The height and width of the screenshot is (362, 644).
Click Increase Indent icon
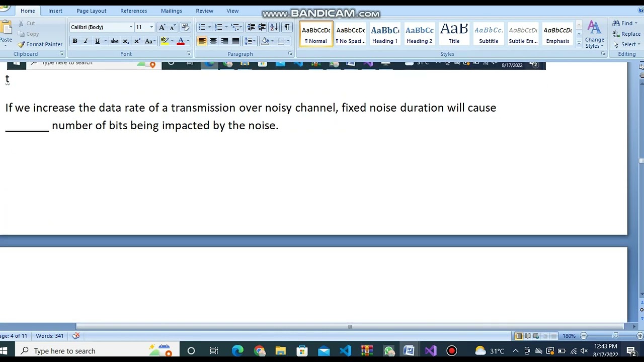tap(262, 27)
